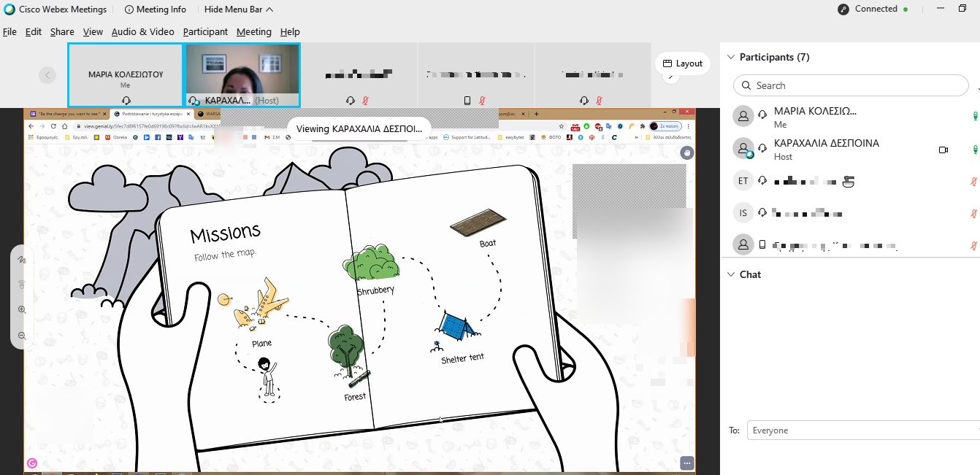Toggle muted microphone for participant IS

973,213
